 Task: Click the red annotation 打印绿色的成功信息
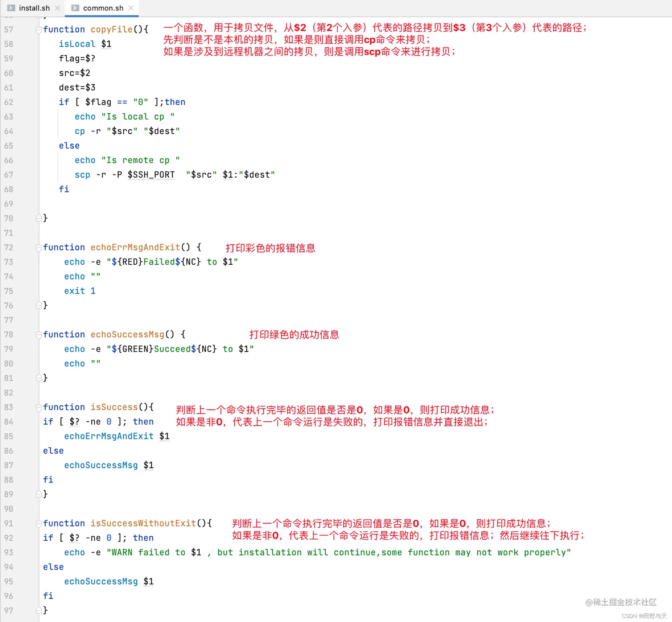coord(294,335)
